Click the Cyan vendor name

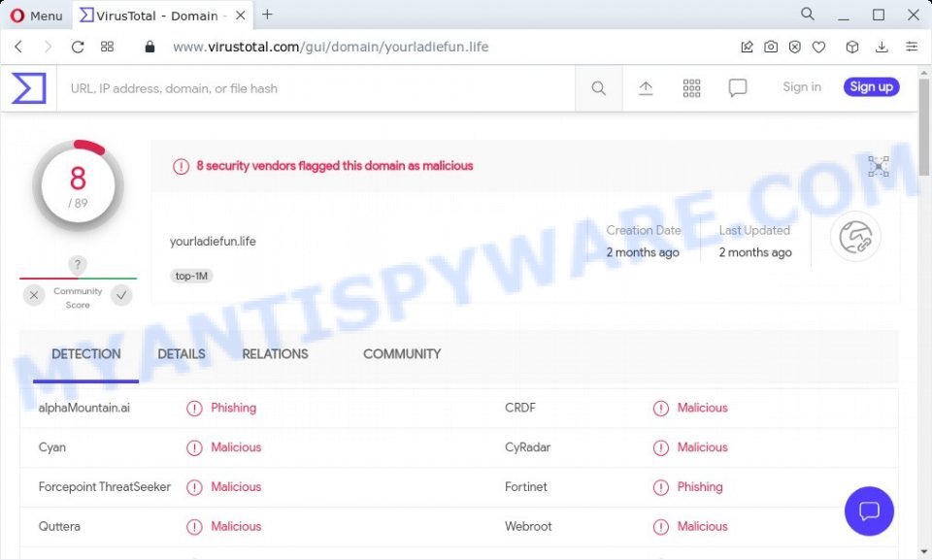[x=52, y=447]
